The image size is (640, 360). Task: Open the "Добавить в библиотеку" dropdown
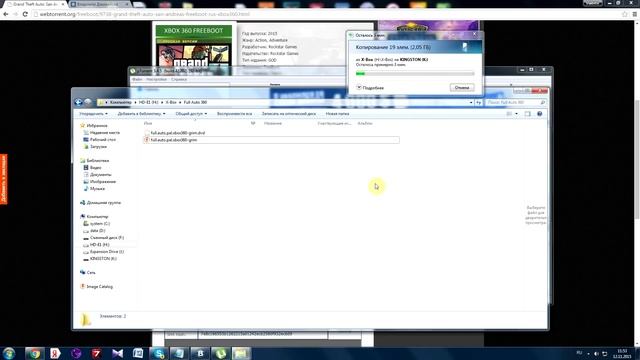click(141, 114)
